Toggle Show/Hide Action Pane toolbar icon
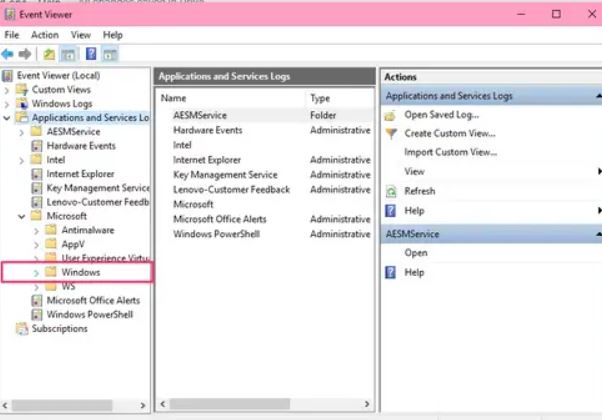 110,55
